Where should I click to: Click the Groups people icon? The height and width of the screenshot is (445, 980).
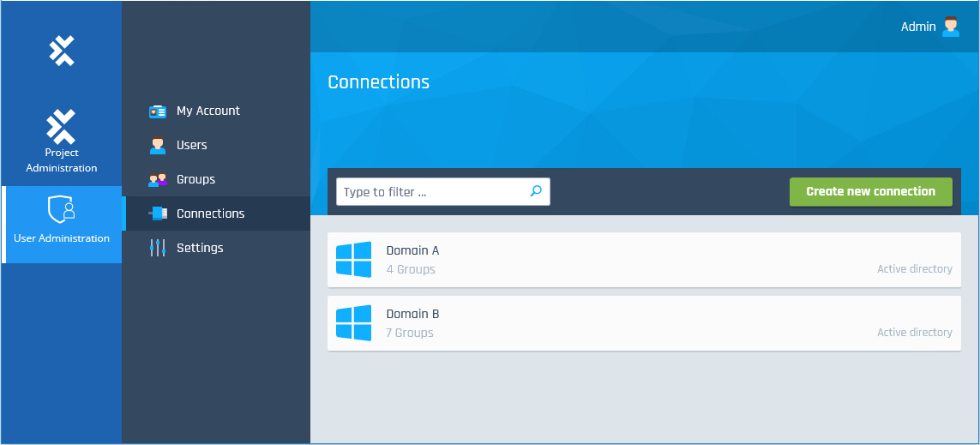point(158,179)
